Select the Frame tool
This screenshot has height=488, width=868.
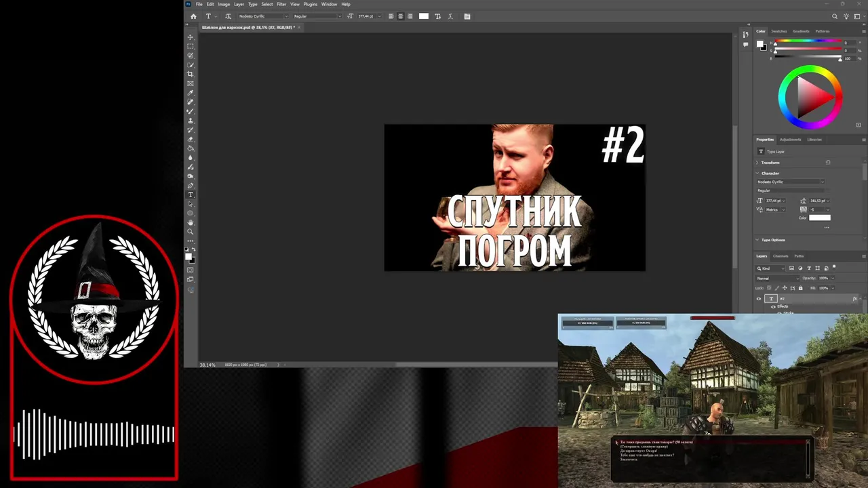click(190, 83)
